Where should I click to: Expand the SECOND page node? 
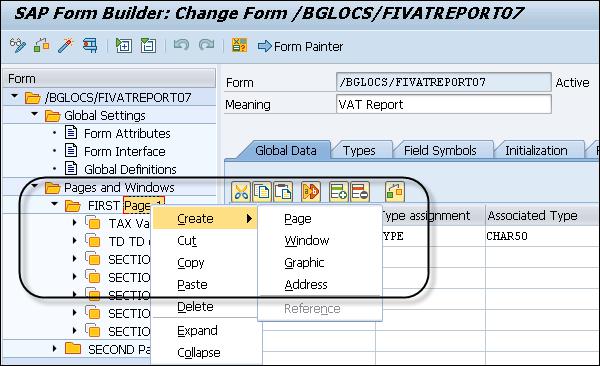54,348
